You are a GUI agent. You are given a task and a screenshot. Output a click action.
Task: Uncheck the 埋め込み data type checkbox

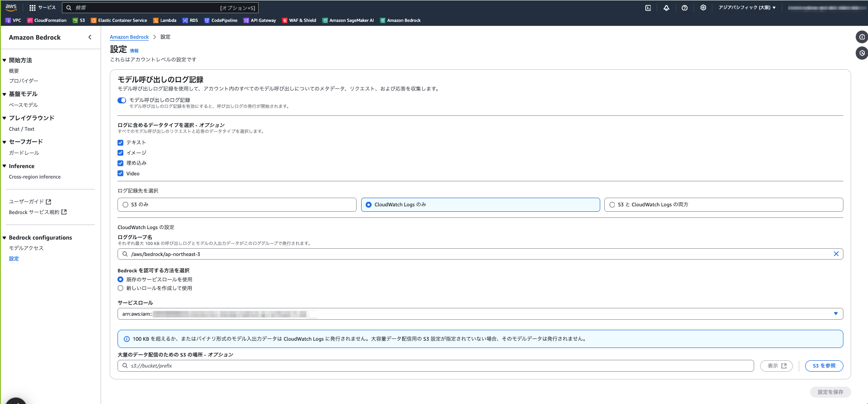tap(120, 163)
